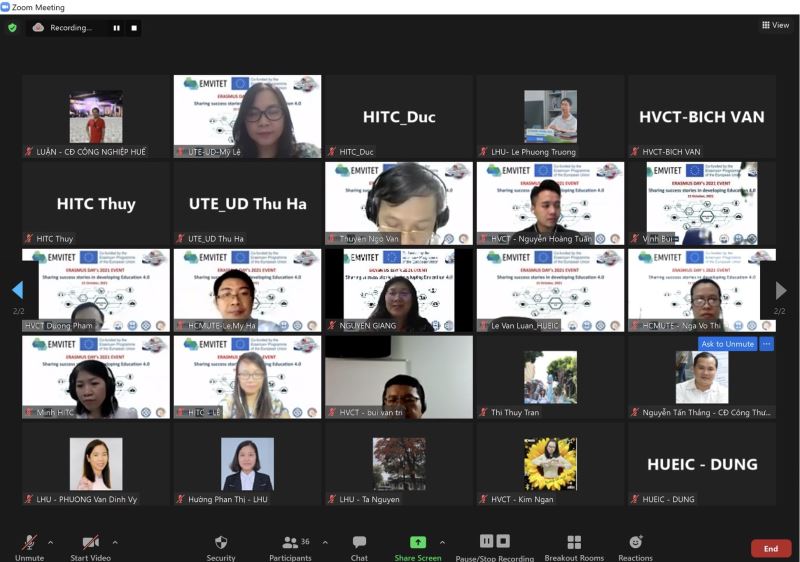Select NGUYEN GIANG video tile
Screen dimensions: 800x562
click(399, 290)
